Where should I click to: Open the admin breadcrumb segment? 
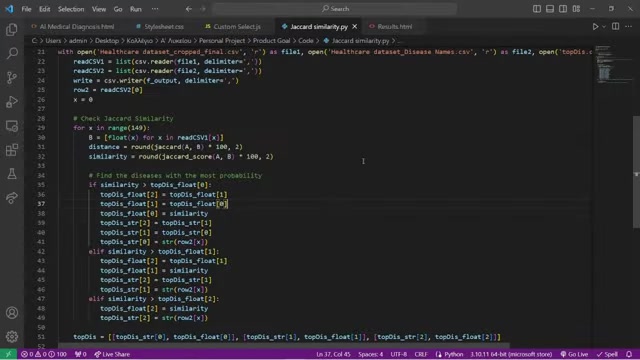point(78,40)
